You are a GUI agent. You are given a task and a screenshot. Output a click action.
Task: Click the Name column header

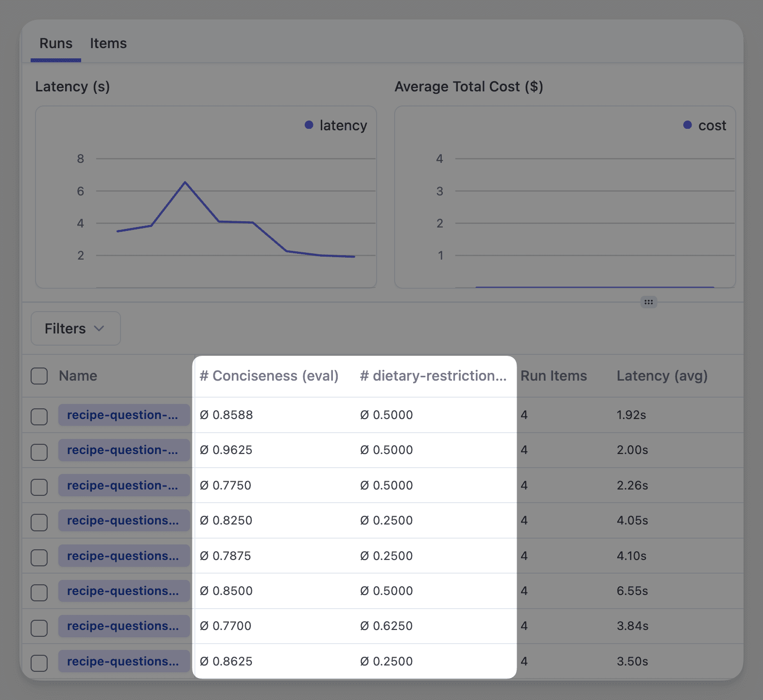(x=78, y=376)
